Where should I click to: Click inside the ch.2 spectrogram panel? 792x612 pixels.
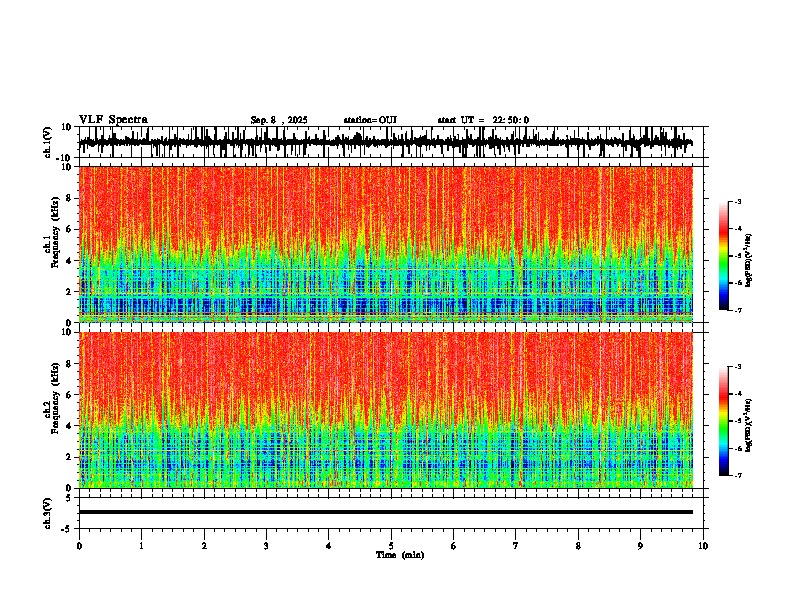point(385,410)
